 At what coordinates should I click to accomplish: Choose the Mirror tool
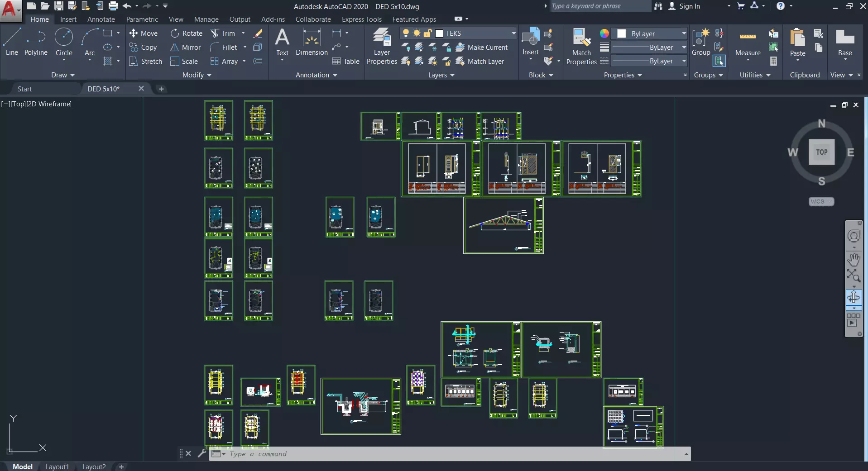pyautogui.click(x=185, y=47)
